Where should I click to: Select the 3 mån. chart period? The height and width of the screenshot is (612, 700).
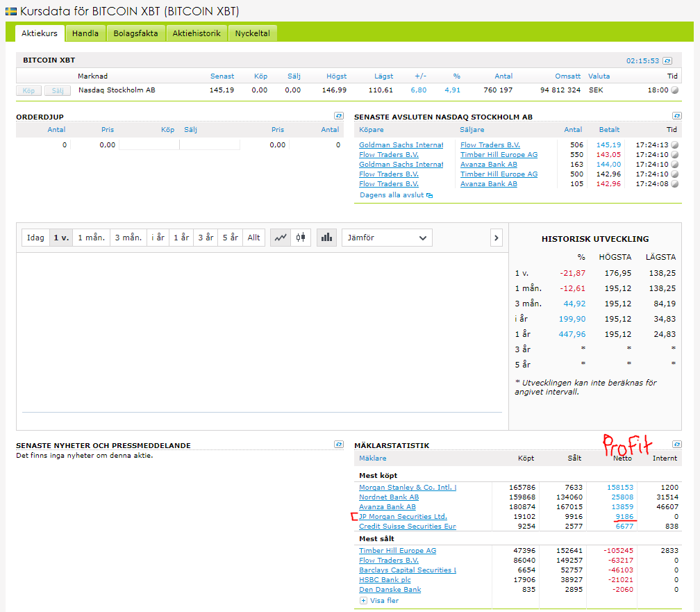128,238
